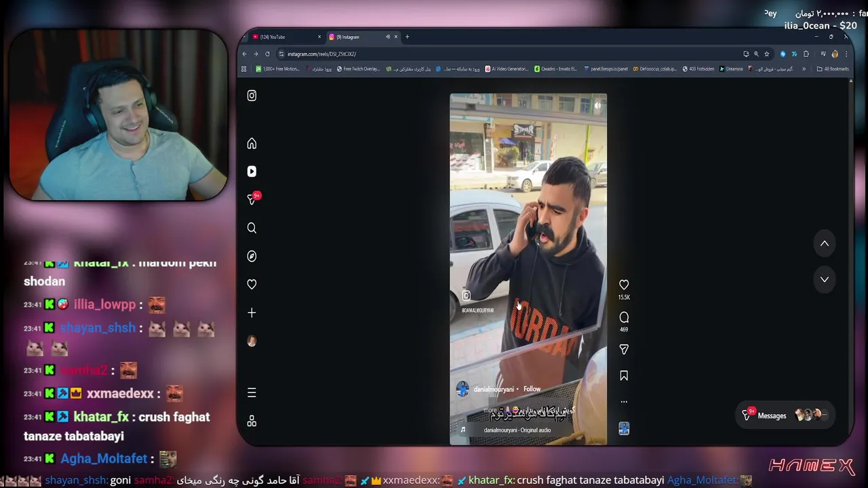Click danialmouryani profile picture on reel
868x488 pixels.
462,389
